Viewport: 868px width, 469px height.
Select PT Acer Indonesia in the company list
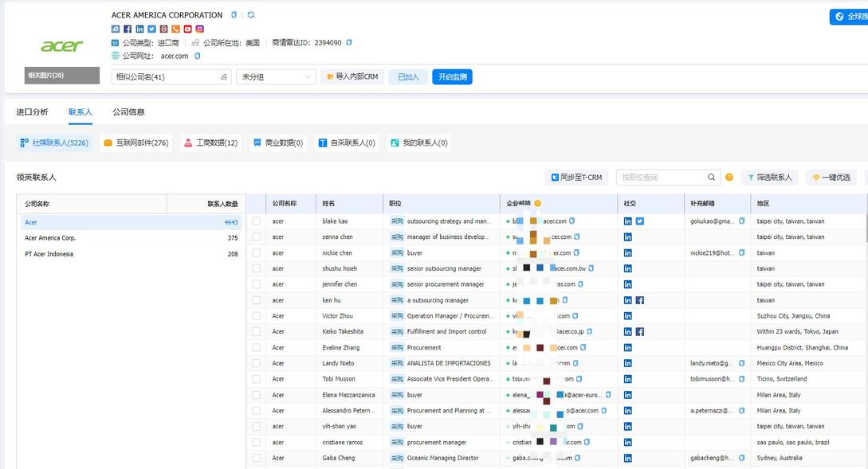[x=132, y=254]
